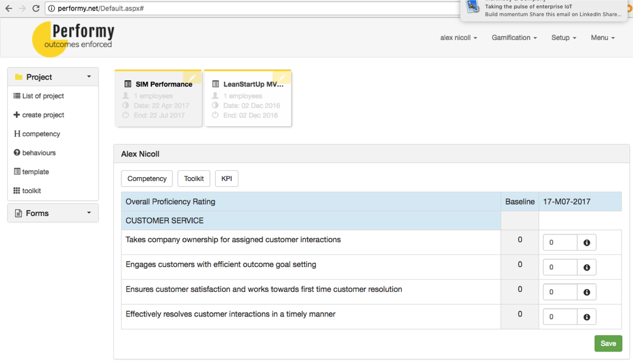Click the info icon for company ownership row
Viewport: 633px width, 364px height.
(587, 243)
